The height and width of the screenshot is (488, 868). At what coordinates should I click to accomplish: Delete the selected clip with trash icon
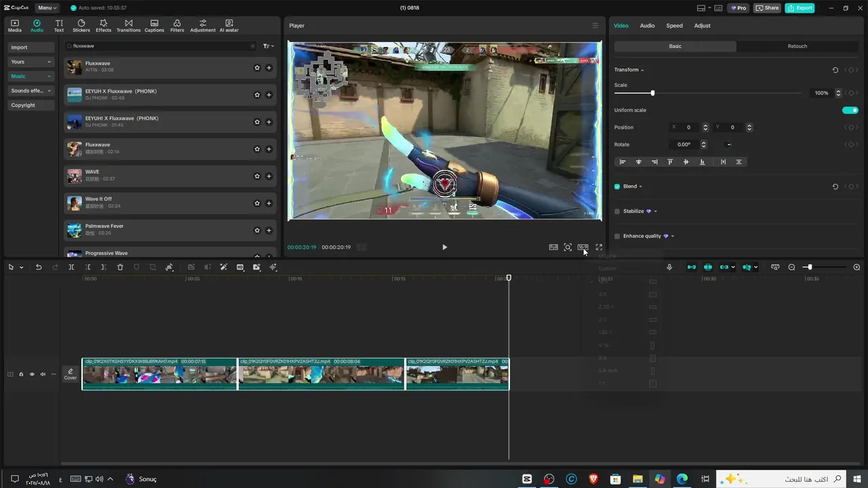(x=120, y=267)
